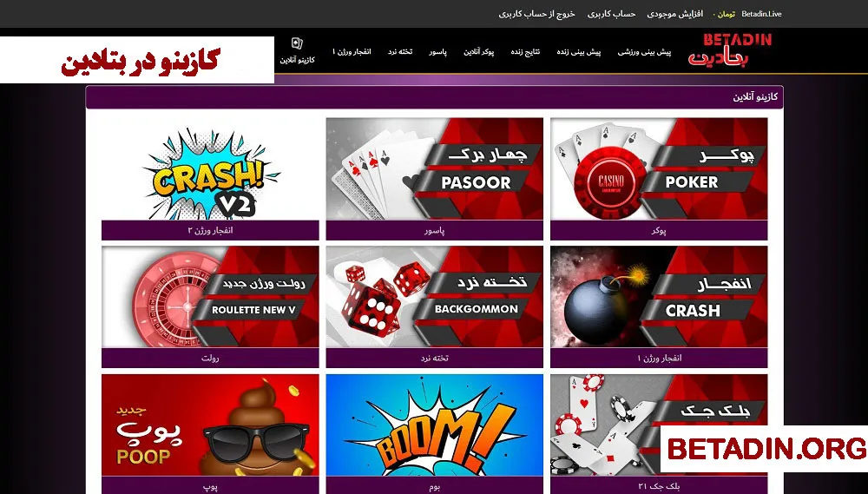868x494 pixels.
Task: Click the انفجار ورژن ۲ caption label
Action: coord(210,230)
